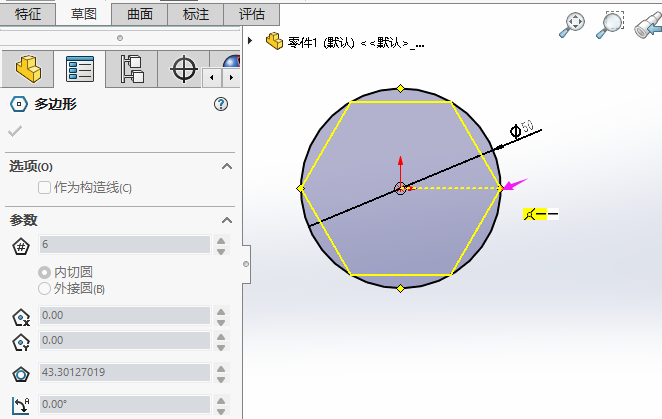Increase the polygon angle value
This screenshot has width=662, height=419.
click(221, 400)
